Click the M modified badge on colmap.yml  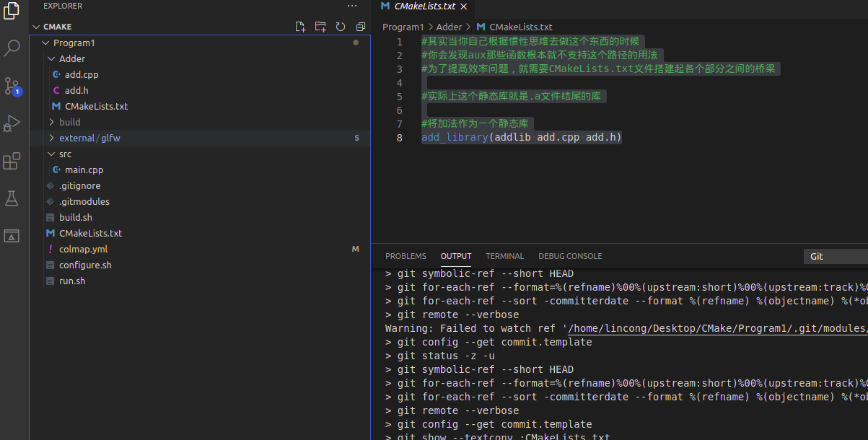coord(356,249)
